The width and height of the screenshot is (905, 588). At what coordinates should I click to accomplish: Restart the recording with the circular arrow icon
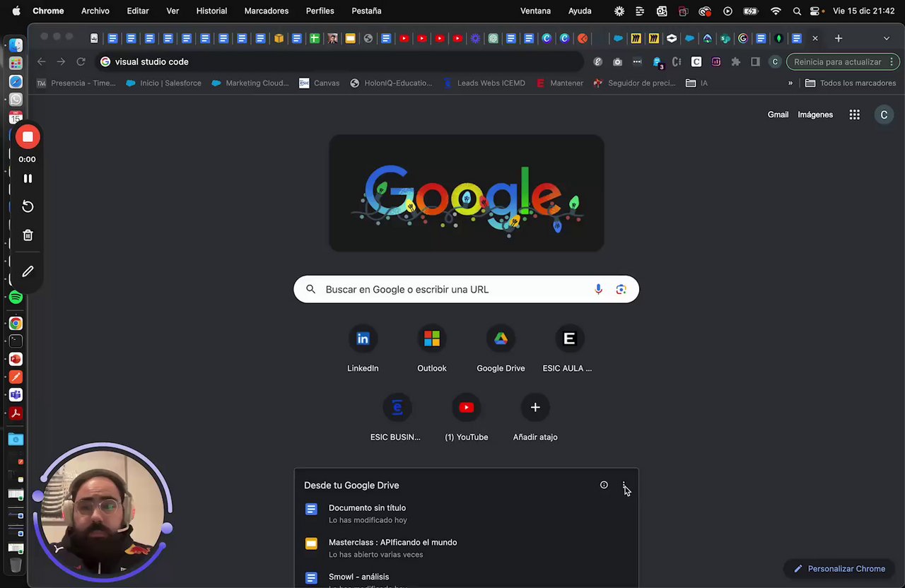tap(28, 206)
